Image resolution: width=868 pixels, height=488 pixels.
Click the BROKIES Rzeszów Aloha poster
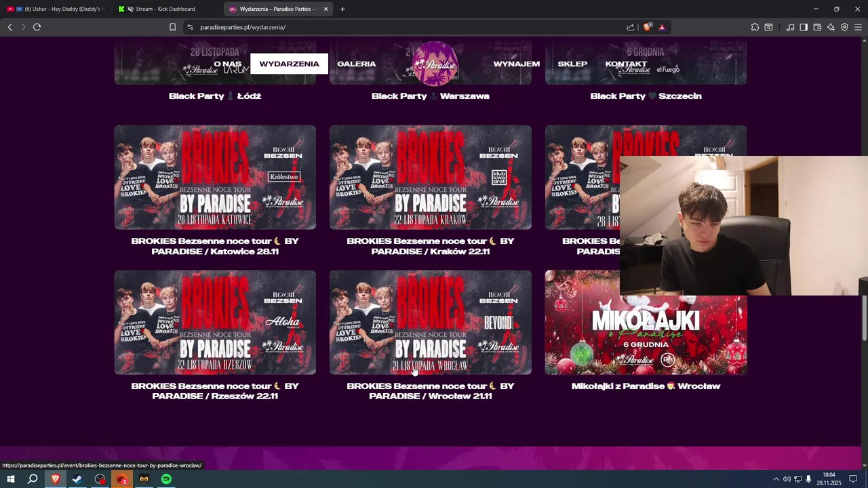coord(215,323)
